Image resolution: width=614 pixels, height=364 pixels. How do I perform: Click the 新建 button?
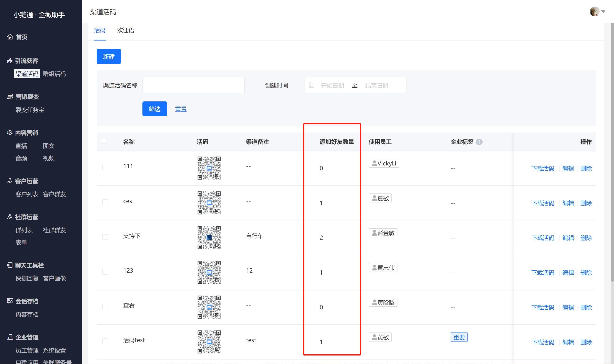109,56
